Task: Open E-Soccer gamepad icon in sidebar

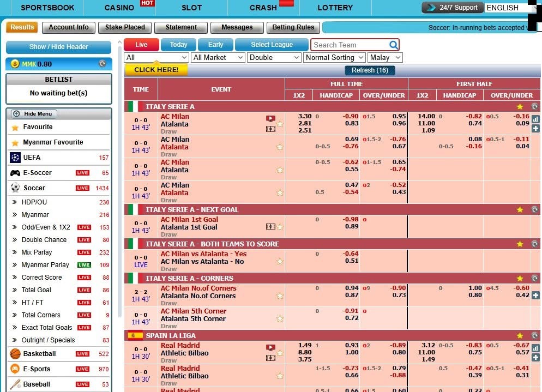Action: [15, 173]
